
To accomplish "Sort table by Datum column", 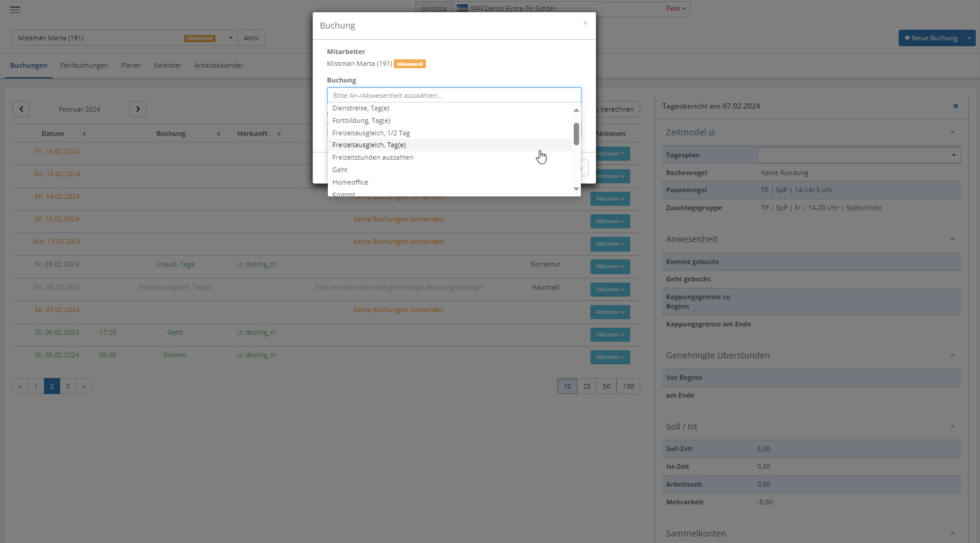I will (84, 134).
